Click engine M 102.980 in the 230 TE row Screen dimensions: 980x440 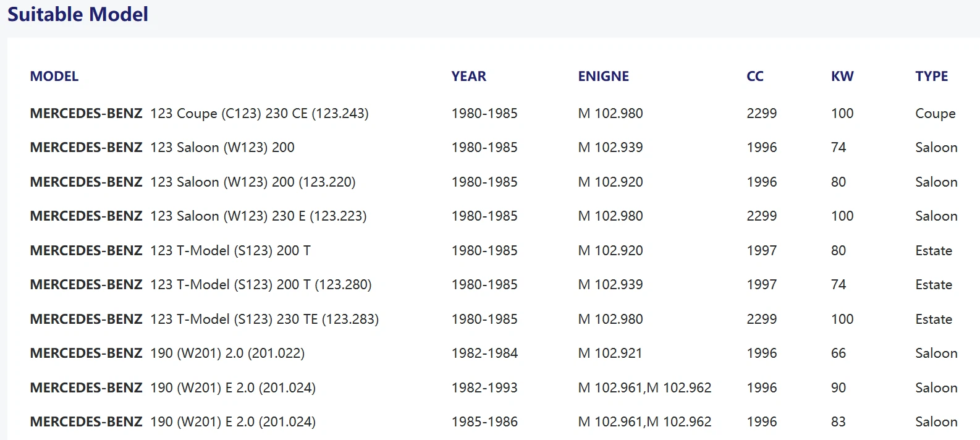[610, 319]
